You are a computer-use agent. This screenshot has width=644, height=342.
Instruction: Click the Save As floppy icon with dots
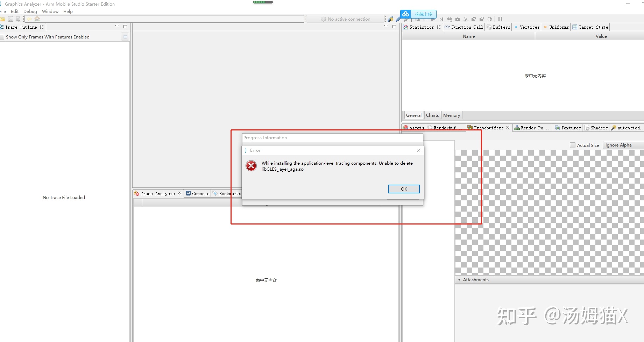click(x=18, y=19)
